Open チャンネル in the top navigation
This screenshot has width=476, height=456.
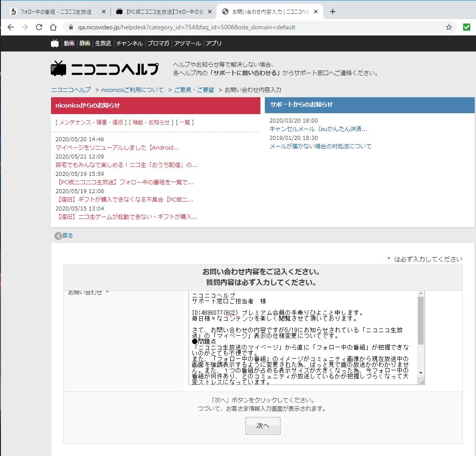[130, 44]
